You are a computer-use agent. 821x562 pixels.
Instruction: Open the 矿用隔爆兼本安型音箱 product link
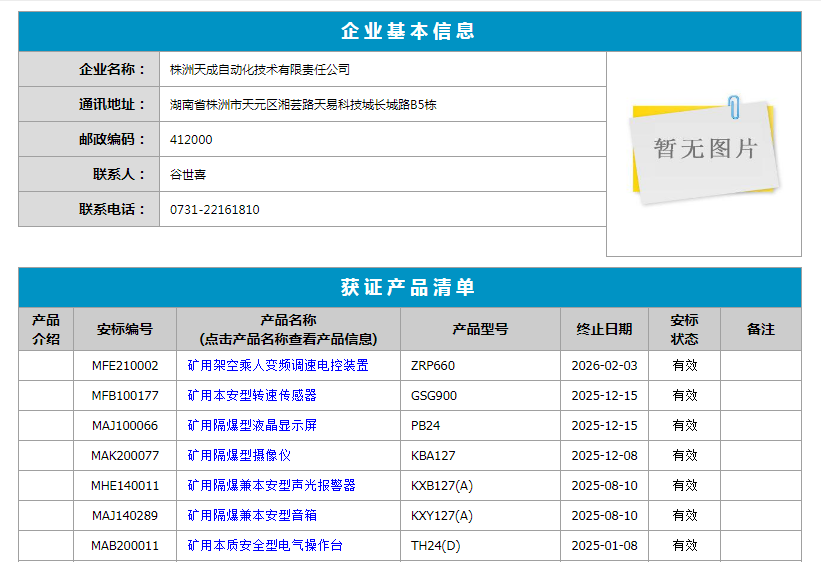tap(252, 515)
